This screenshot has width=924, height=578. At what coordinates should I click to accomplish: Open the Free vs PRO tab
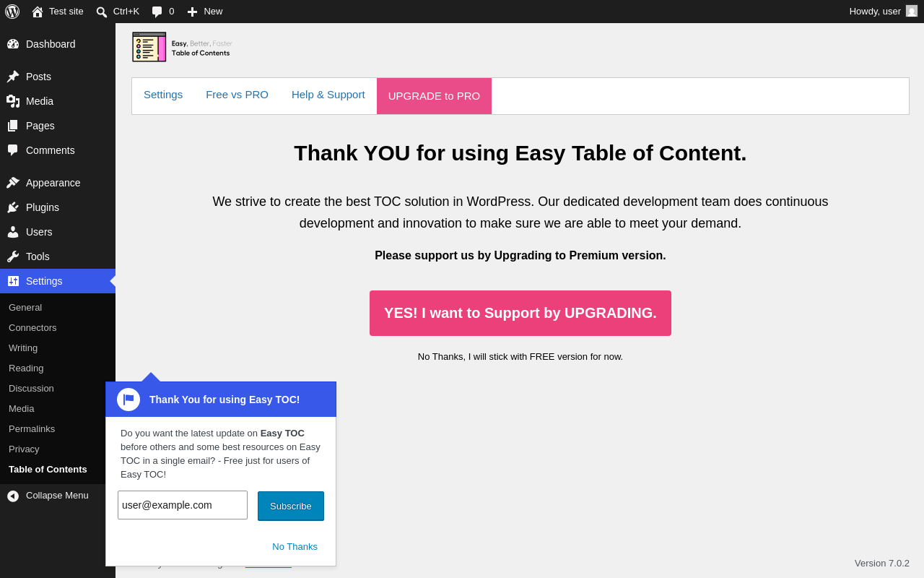point(237,95)
